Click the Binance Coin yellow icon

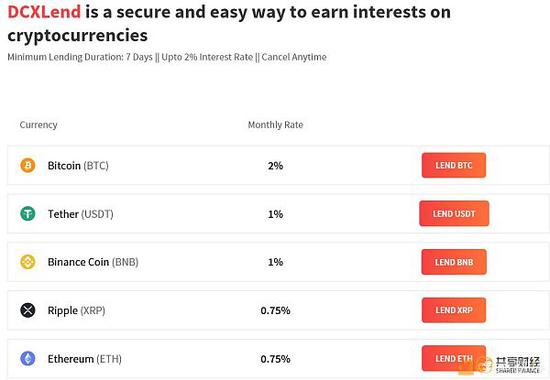[28, 262]
